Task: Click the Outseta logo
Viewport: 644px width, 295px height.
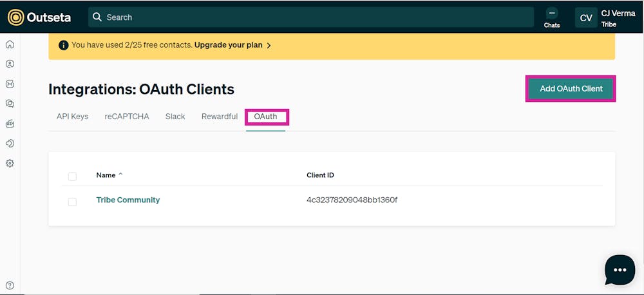Action: tap(39, 17)
